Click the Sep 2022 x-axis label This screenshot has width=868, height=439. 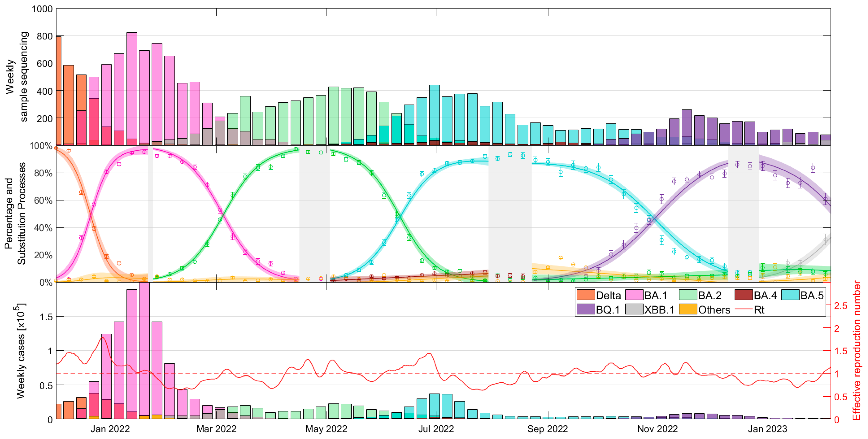tap(548, 429)
